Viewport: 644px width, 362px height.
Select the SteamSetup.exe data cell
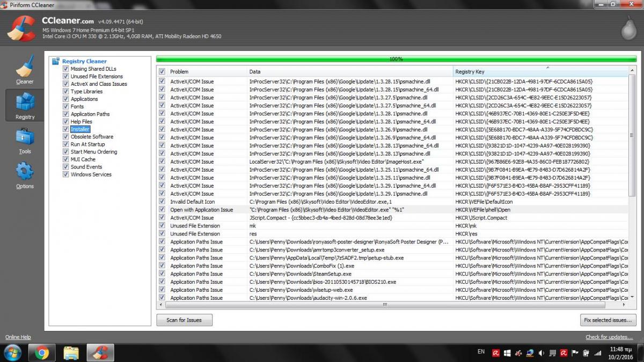350,274
